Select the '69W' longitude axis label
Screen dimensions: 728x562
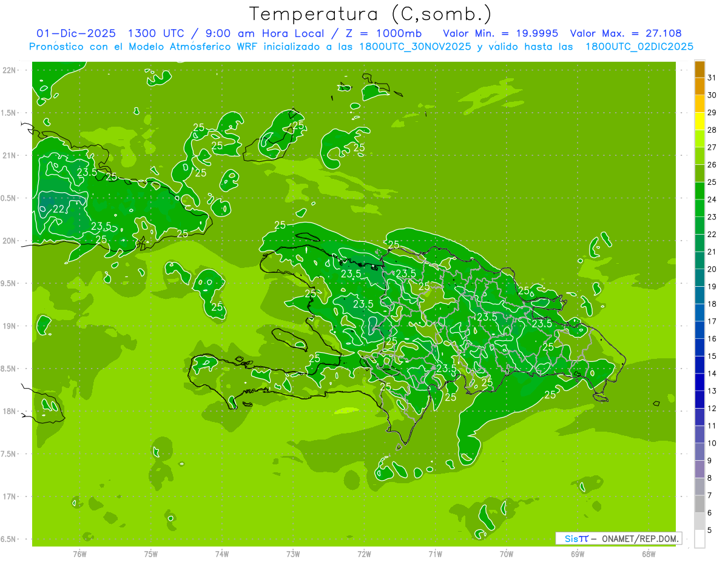tap(578, 554)
